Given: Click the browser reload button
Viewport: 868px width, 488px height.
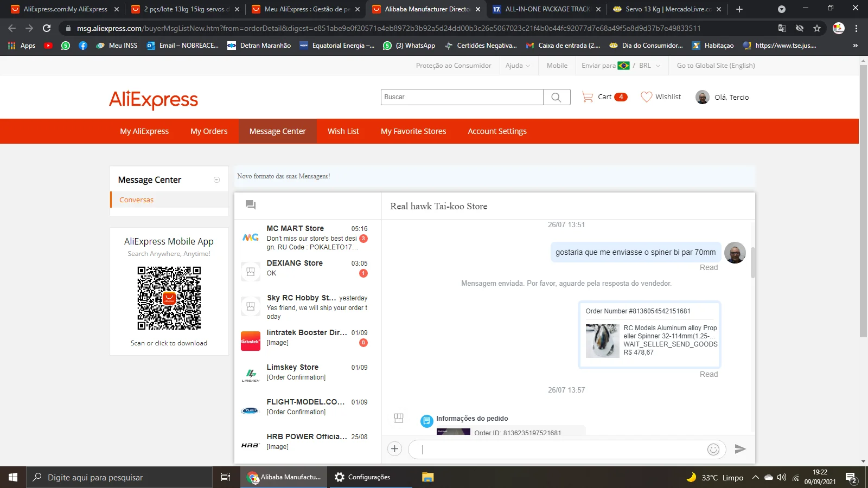Looking at the screenshot, I should 47,28.
